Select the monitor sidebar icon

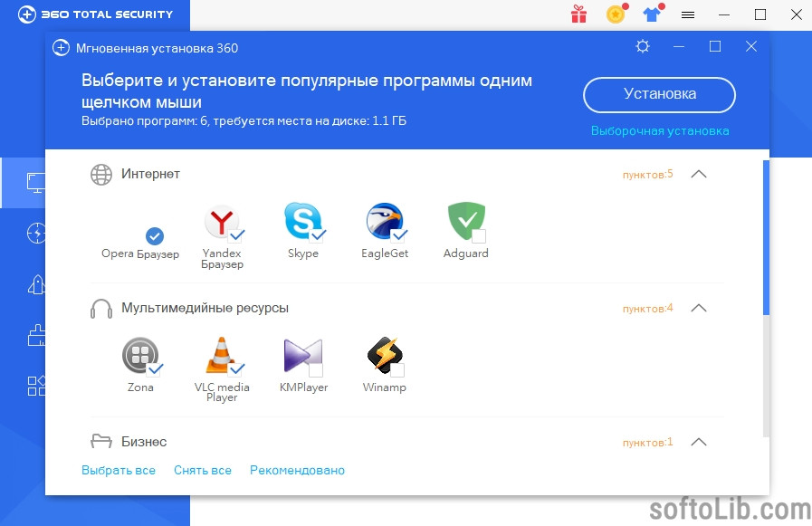(x=35, y=183)
